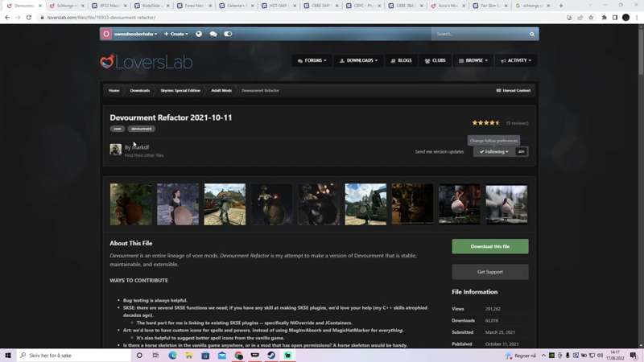Image resolution: width=644 pixels, height=362 pixels.
Task: Toggle the theme switch in top bar
Action: coord(228,34)
